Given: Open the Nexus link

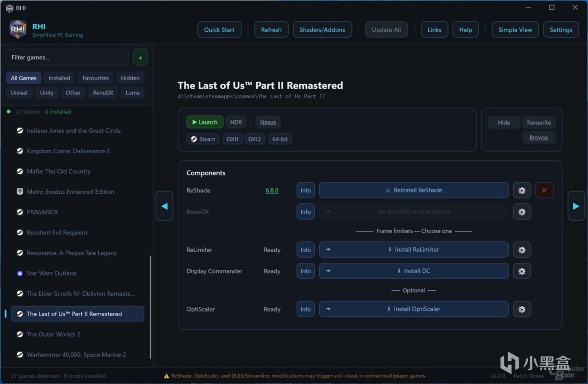Looking at the screenshot, I should [x=268, y=122].
